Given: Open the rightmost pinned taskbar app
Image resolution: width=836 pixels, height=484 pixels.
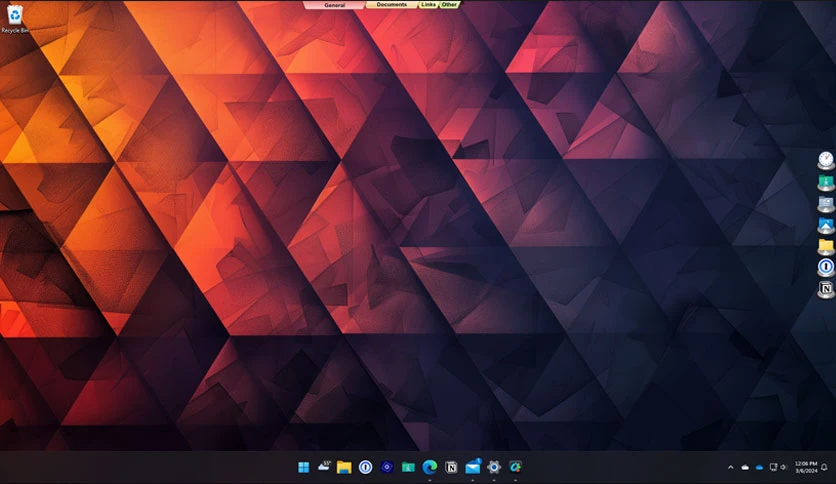Looking at the screenshot, I should 515,467.
